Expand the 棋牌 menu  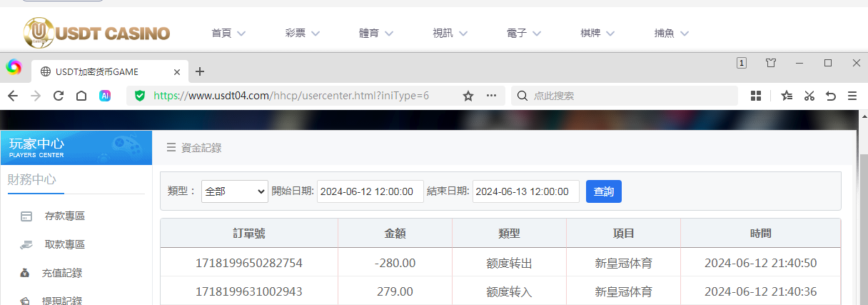click(597, 33)
